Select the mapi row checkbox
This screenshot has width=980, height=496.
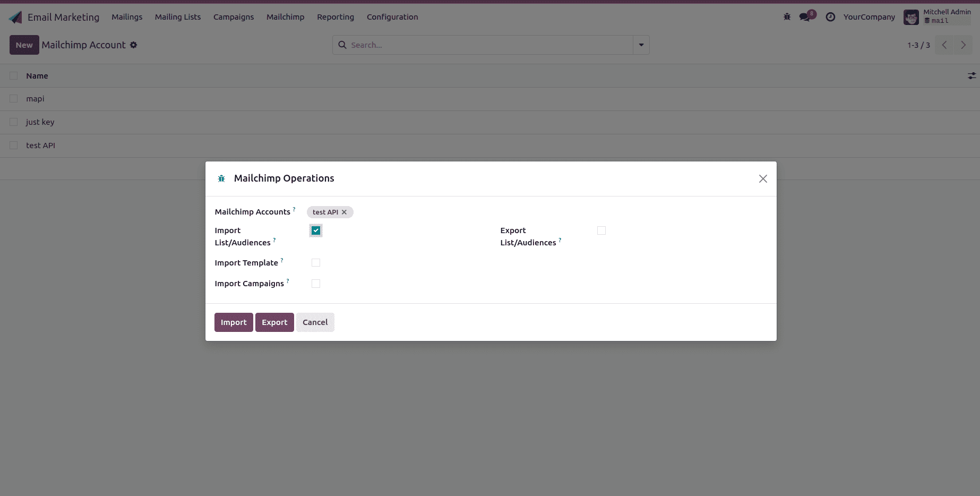click(x=14, y=99)
